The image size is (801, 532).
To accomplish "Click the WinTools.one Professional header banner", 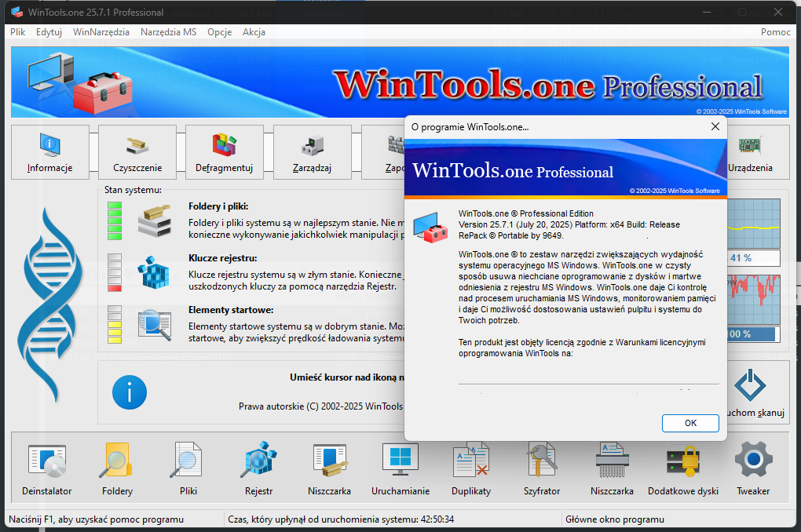I will point(400,82).
